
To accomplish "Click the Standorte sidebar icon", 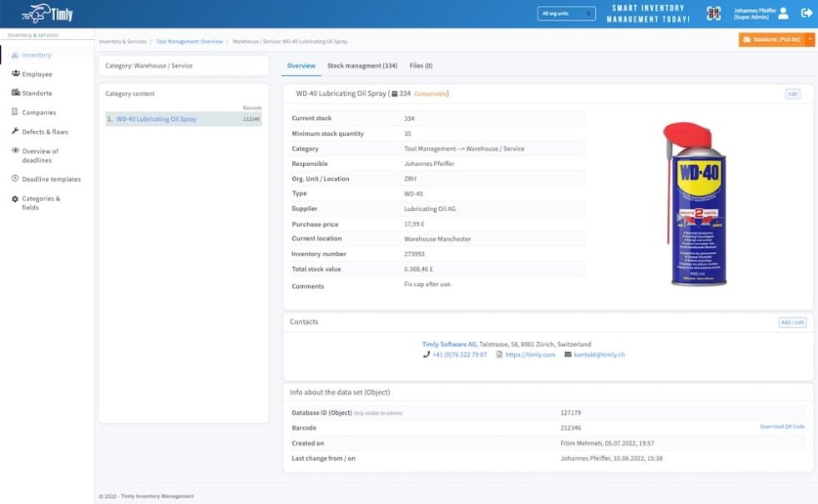I will click(15, 93).
